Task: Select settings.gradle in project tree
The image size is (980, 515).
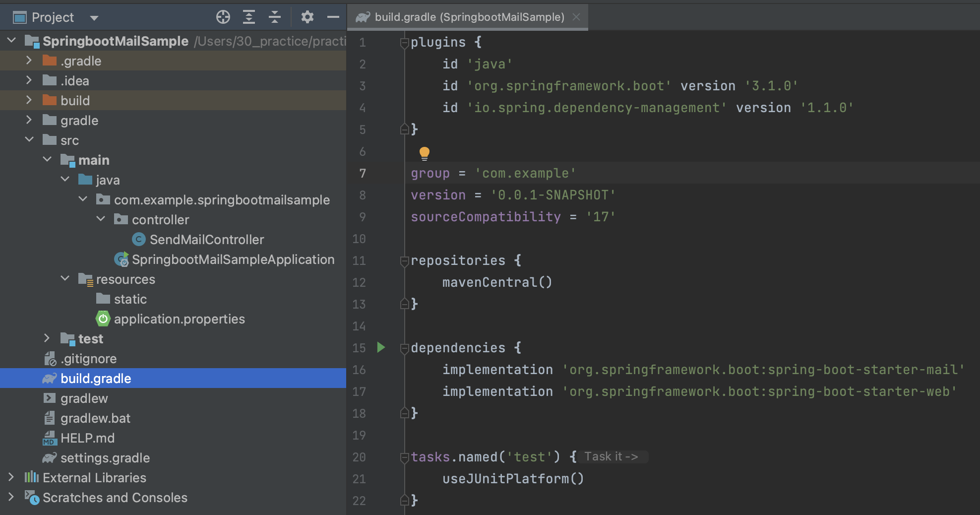Action: point(105,458)
